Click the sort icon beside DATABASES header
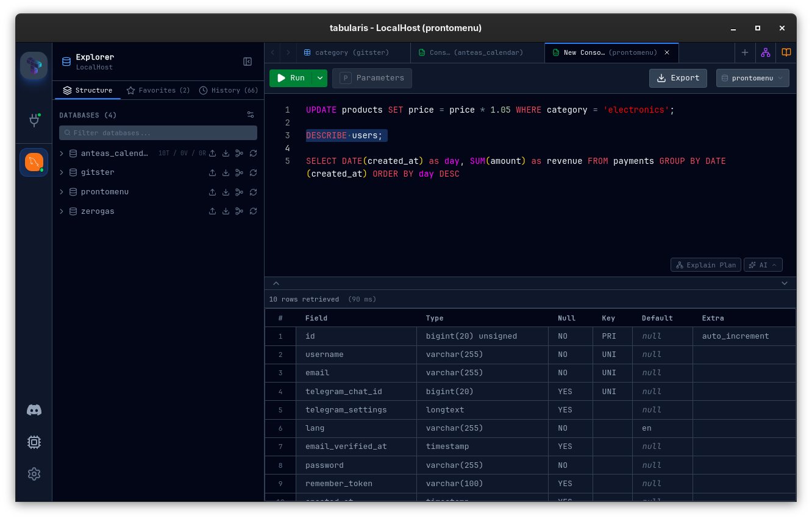Viewport: 812px width, 519px height. [x=250, y=115]
